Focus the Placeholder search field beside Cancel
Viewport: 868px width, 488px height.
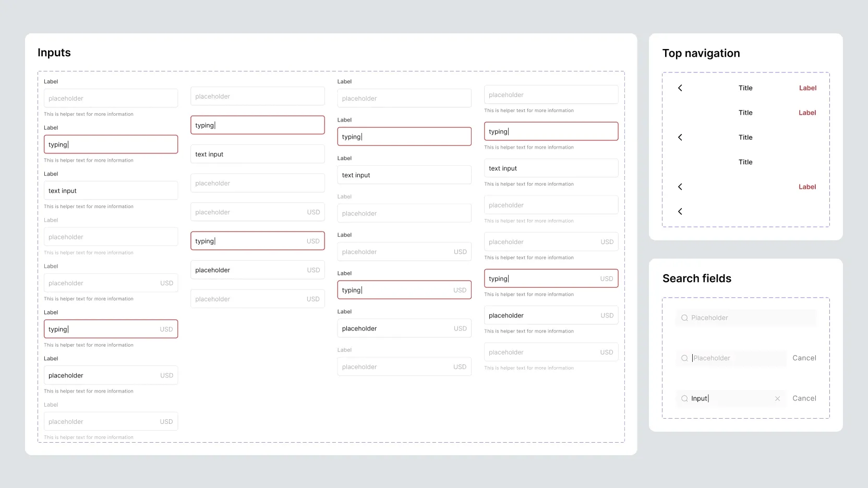[x=731, y=358]
